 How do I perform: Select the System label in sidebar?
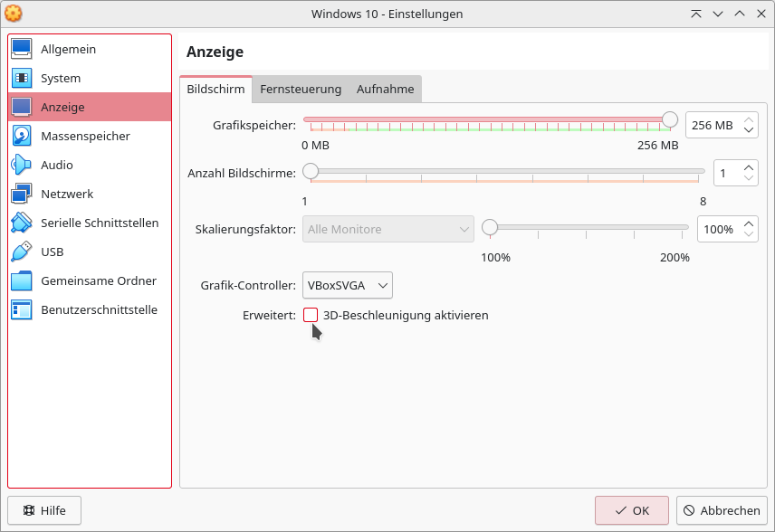[61, 78]
